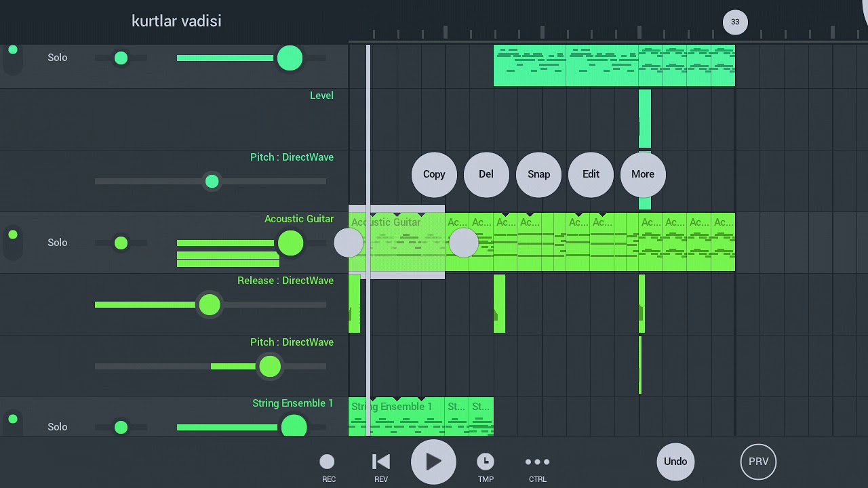This screenshot has height=488, width=868.
Task: Open the More options bubble
Action: click(643, 174)
